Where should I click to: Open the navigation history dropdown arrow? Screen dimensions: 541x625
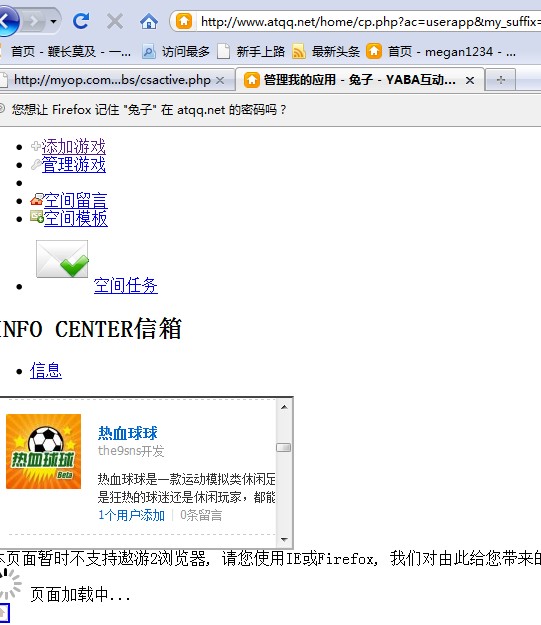click(x=53, y=21)
